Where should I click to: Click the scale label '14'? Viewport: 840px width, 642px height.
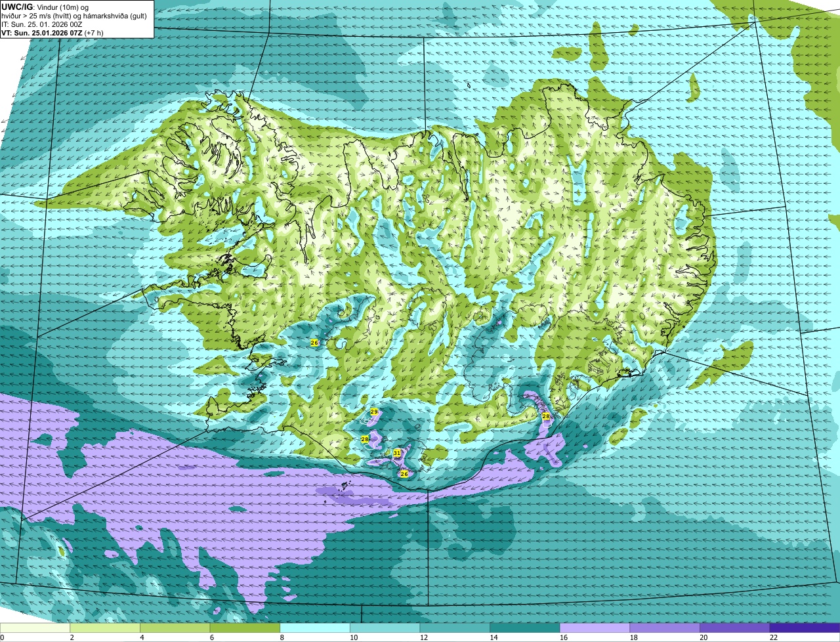click(x=493, y=637)
